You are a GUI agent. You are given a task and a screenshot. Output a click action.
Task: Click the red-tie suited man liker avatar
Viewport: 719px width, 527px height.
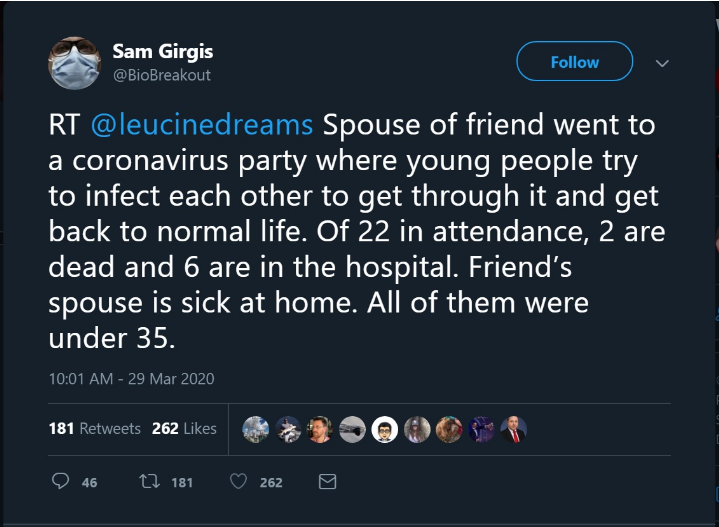click(513, 429)
